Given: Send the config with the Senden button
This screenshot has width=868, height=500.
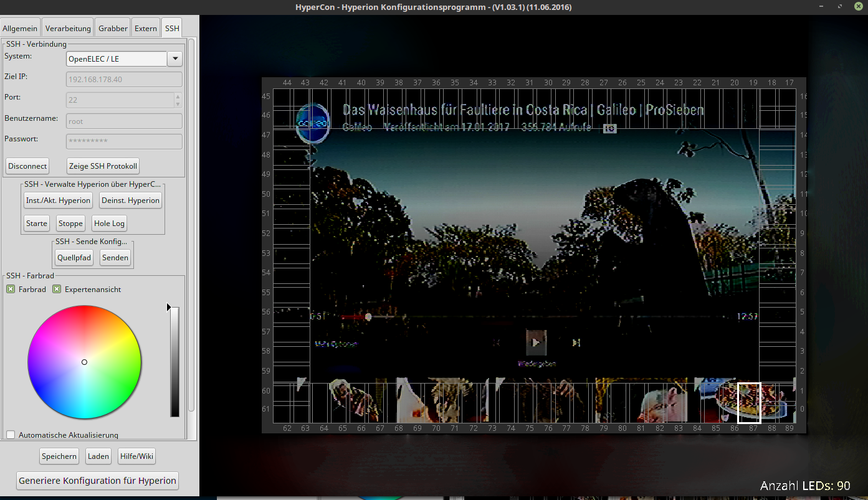Looking at the screenshot, I should 115,257.
